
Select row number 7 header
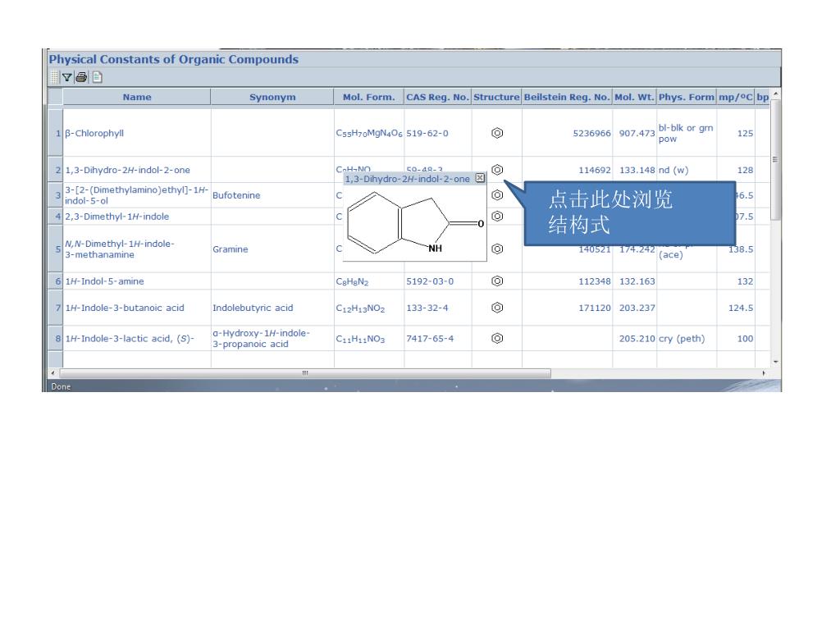(x=56, y=308)
